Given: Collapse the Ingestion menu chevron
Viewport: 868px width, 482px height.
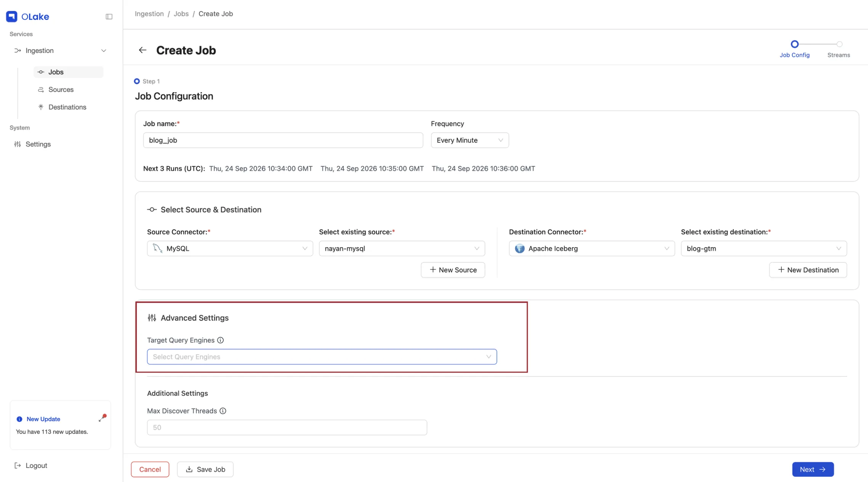Looking at the screenshot, I should tap(104, 51).
